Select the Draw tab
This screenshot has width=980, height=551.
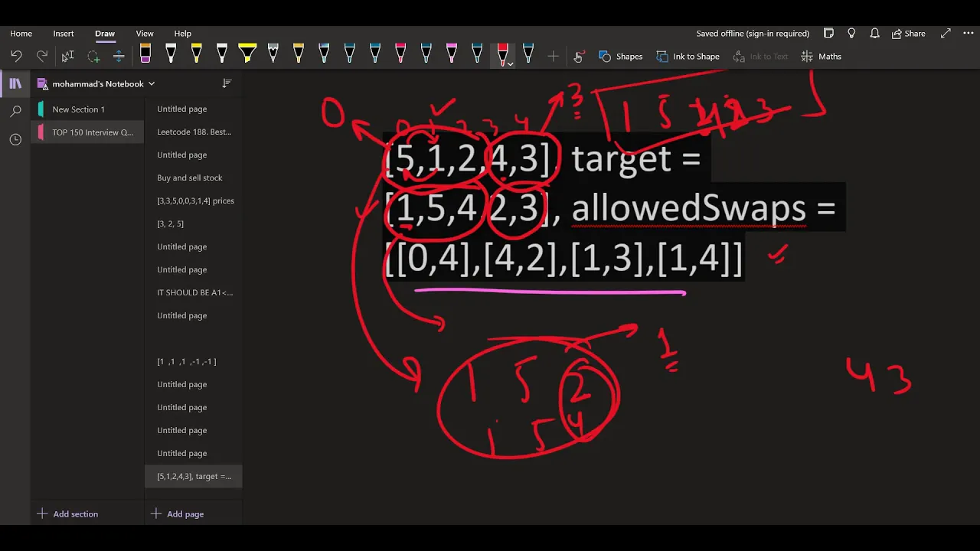pyautogui.click(x=105, y=34)
